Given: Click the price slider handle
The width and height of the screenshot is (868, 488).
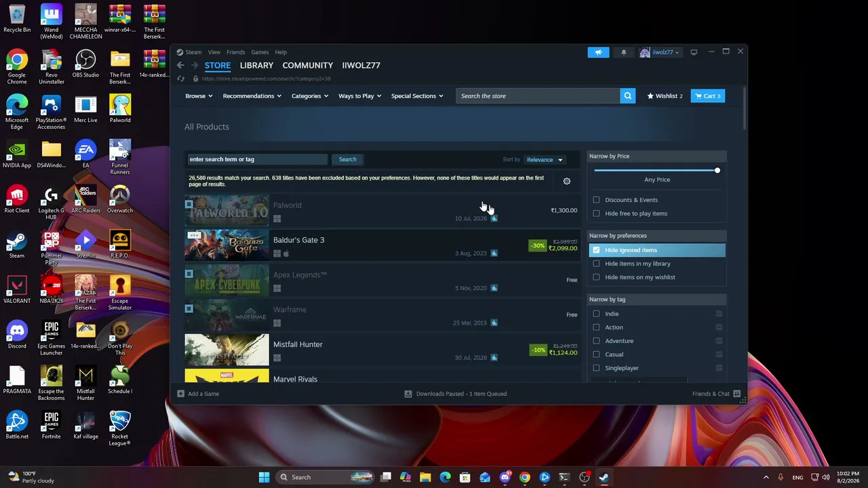Looking at the screenshot, I should pyautogui.click(x=717, y=170).
